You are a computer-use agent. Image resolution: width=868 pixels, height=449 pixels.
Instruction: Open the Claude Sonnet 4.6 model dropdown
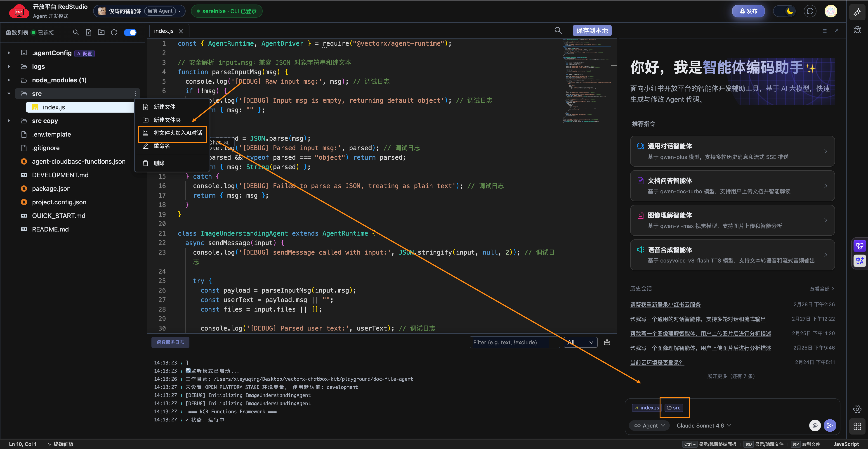(x=704, y=425)
